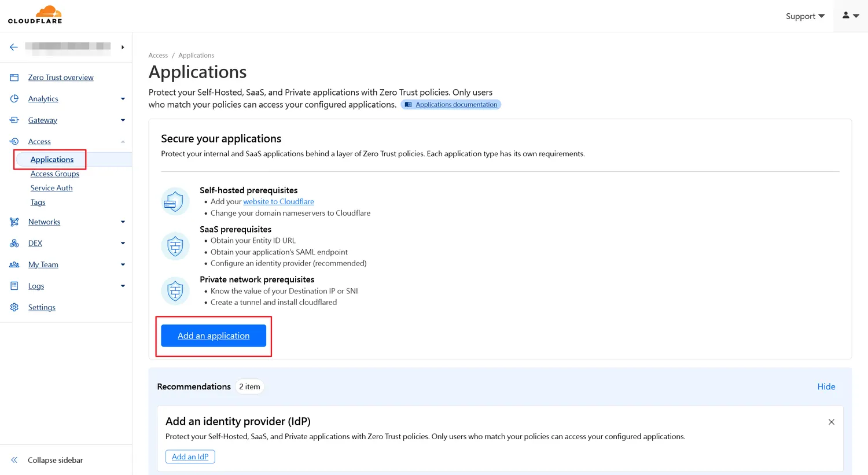Click the back arrow icon in sidebar
The image size is (868, 475).
(14, 47)
